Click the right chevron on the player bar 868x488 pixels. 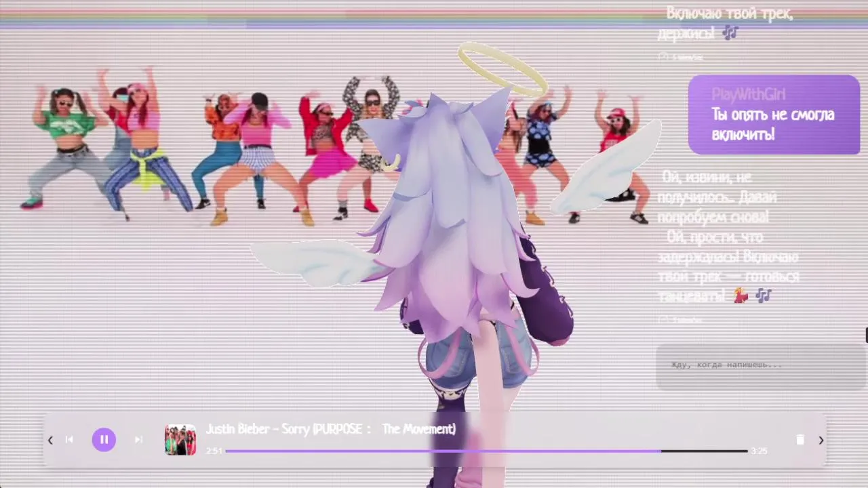pyautogui.click(x=821, y=440)
